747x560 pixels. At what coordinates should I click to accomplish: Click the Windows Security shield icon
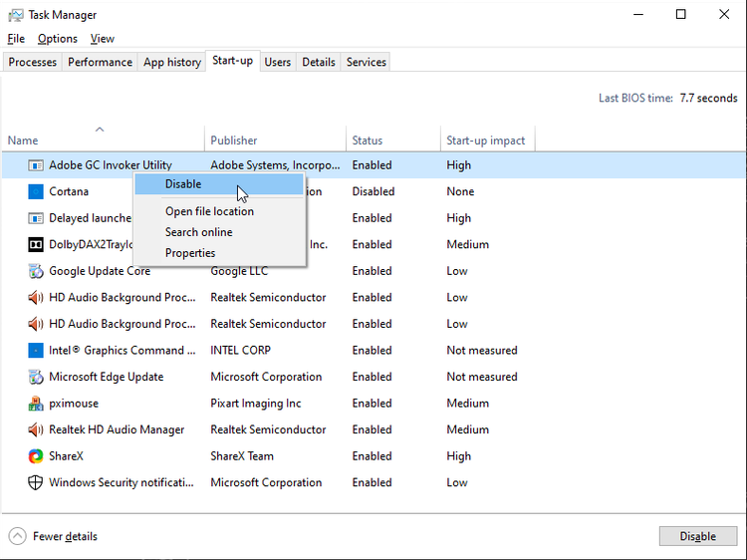[36, 482]
